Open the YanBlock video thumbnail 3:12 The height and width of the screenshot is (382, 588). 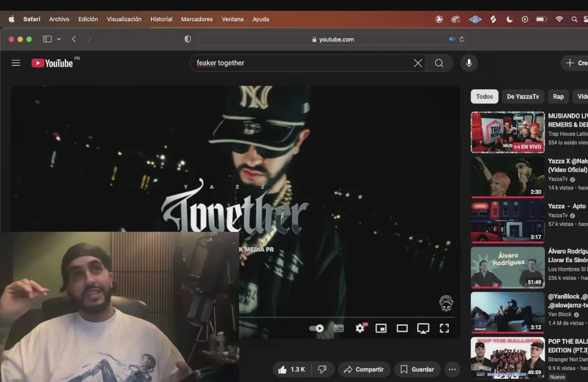click(x=508, y=312)
